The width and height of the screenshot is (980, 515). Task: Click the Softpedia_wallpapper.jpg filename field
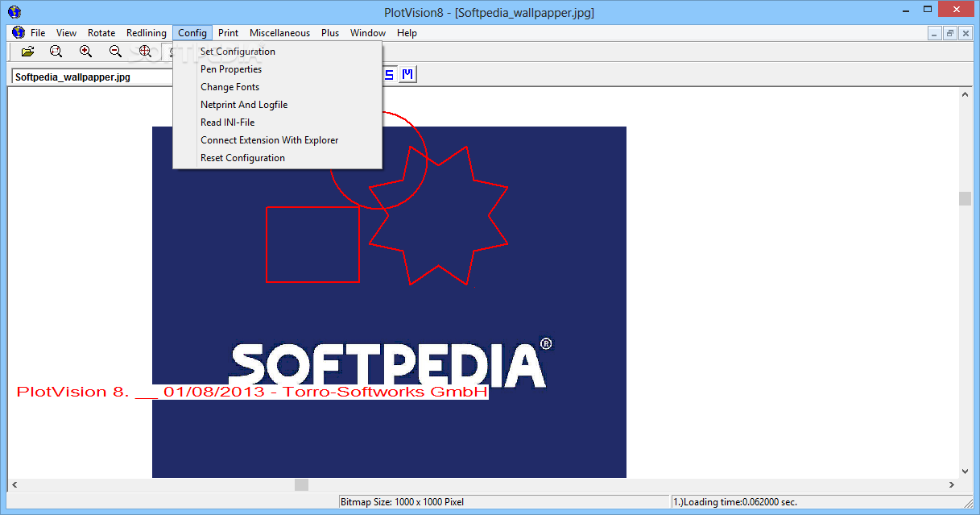coord(93,77)
